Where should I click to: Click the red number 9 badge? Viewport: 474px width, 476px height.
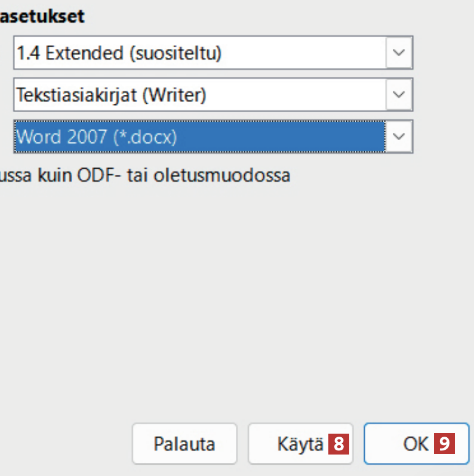[x=444, y=444]
